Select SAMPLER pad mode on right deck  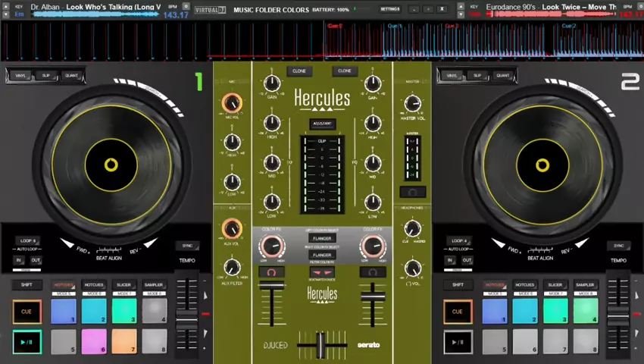click(585, 285)
